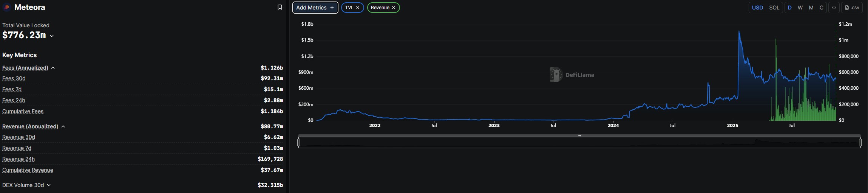Click the Meteora title text

pos(29,7)
